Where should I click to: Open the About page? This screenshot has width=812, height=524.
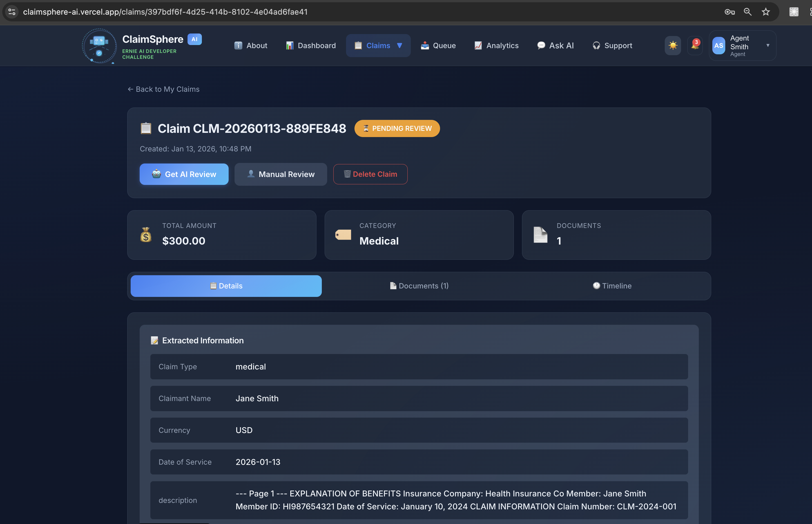pyautogui.click(x=251, y=46)
